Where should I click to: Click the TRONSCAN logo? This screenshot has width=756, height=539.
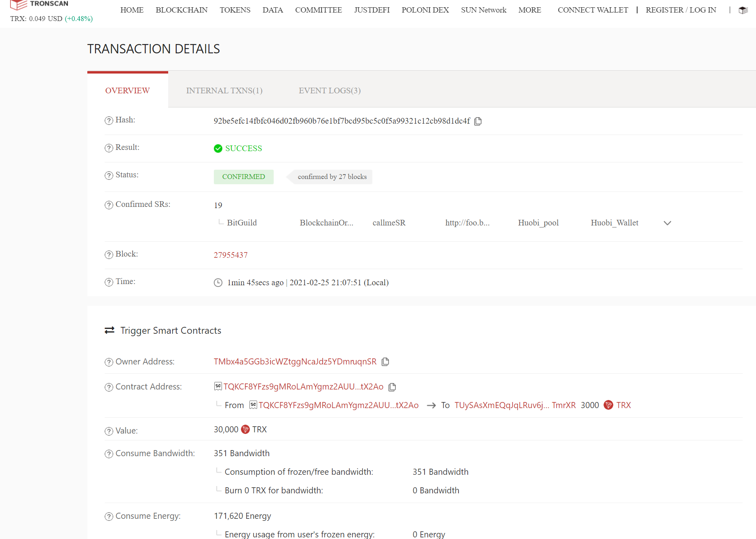coord(39,4)
